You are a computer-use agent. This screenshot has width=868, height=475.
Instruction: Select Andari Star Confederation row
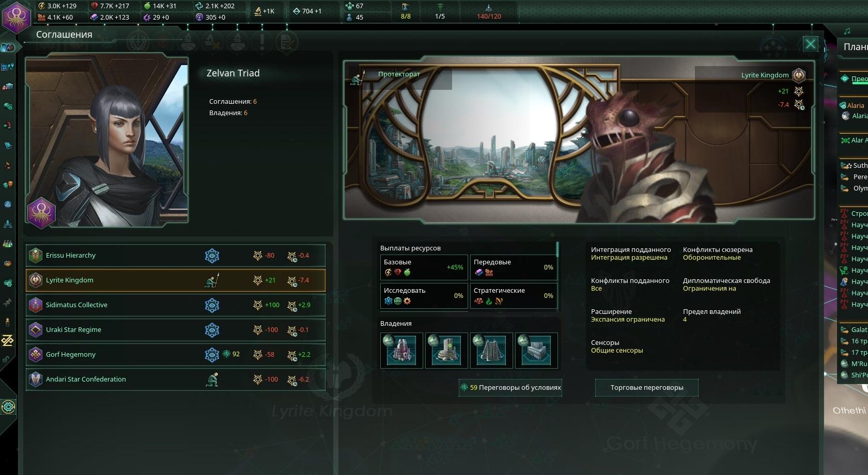click(176, 379)
